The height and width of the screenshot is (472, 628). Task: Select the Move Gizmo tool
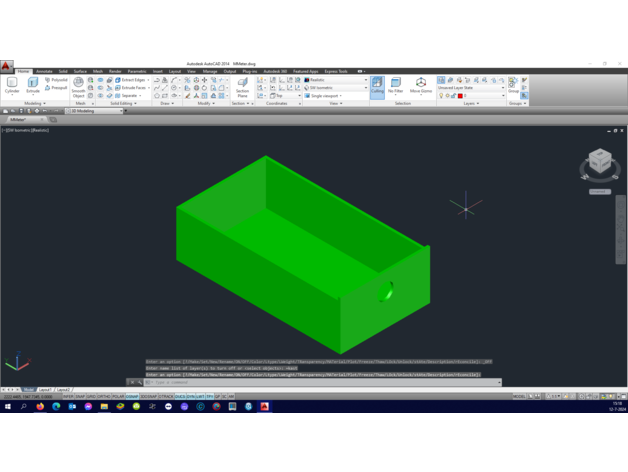pos(421,86)
